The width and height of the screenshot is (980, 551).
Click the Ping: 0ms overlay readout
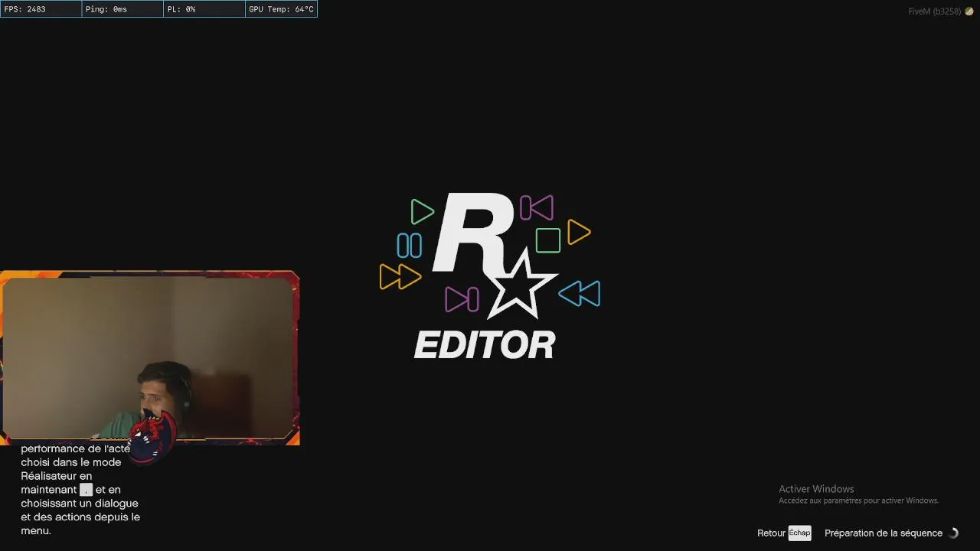pyautogui.click(x=122, y=9)
